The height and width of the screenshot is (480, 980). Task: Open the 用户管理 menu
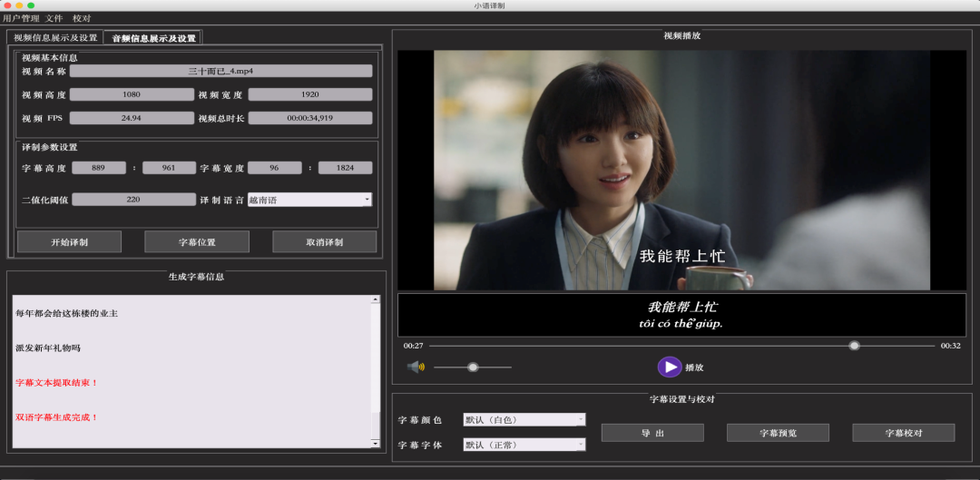(21, 19)
